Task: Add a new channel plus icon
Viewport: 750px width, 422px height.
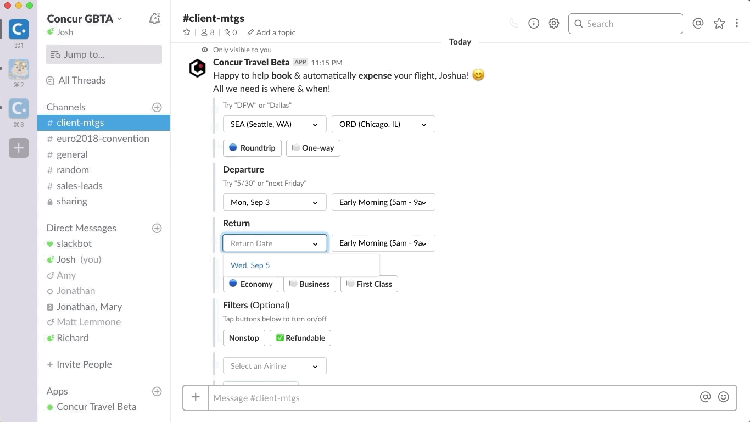Action: coord(156,107)
